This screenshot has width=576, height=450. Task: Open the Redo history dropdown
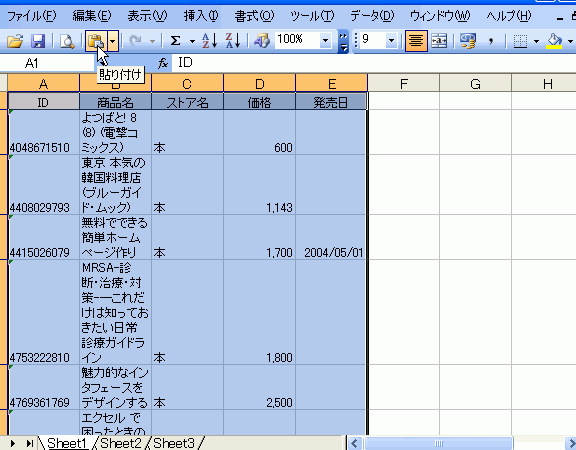(x=152, y=41)
